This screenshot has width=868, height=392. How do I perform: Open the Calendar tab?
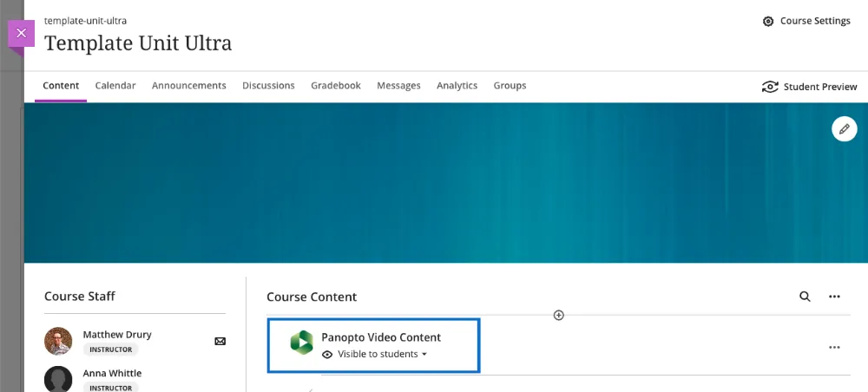(x=115, y=86)
